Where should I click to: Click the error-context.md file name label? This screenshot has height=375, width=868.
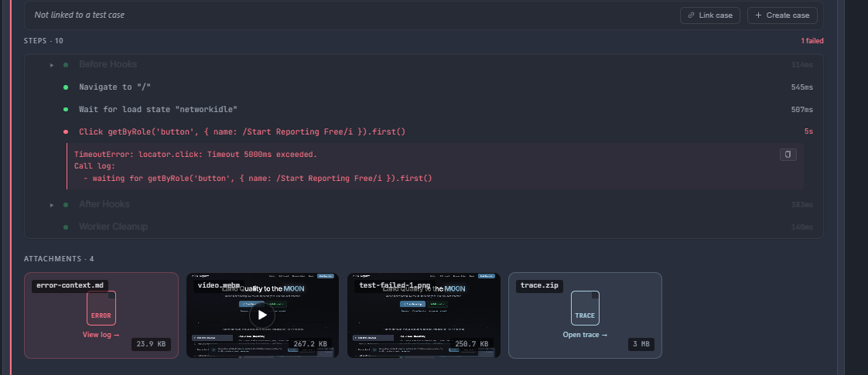[x=70, y=286]
